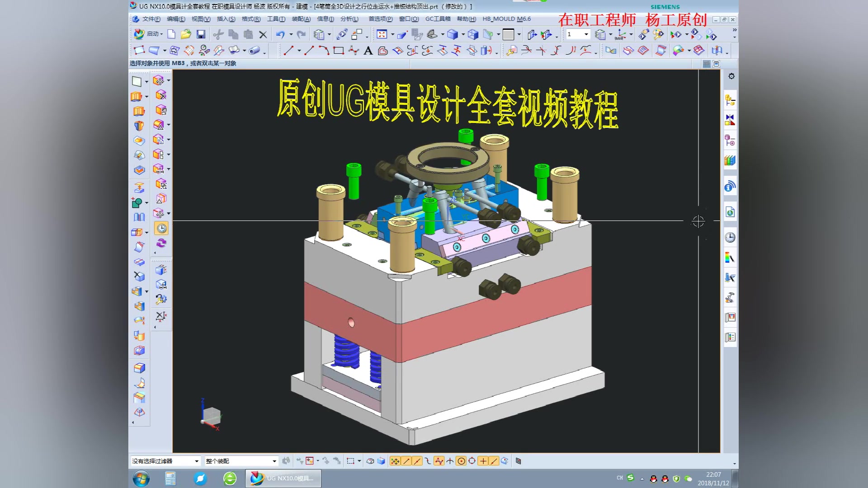Expand the fit view dropdown arrow
Image resolution: width=868 pixels, height=488 pixels.
(392, 34)
